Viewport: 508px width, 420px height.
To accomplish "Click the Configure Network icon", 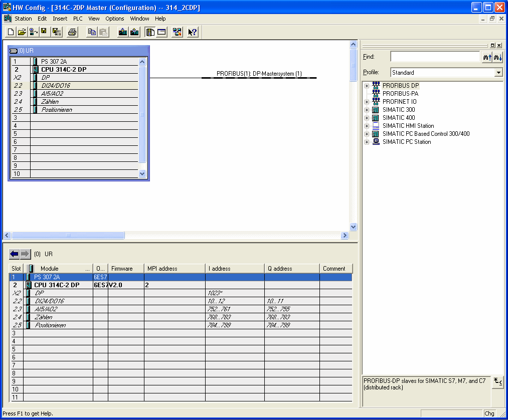I will pos(178,32).
